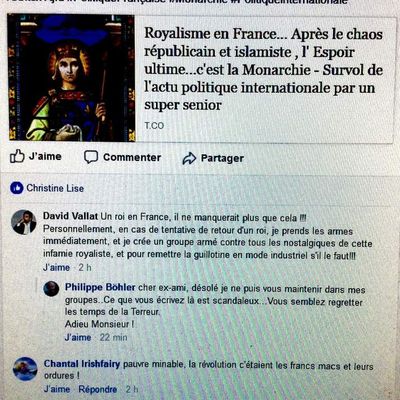The height and width of the screenshot is (400, 400).
Task: Open Chantal Irishfairy's name link
Action: pos(82,364)
